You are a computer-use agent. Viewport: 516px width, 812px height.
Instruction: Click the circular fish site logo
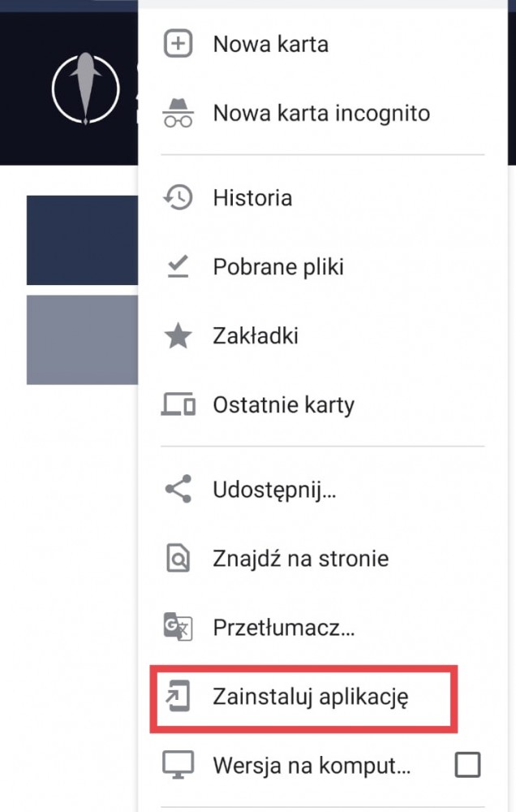tap(85, 89)
